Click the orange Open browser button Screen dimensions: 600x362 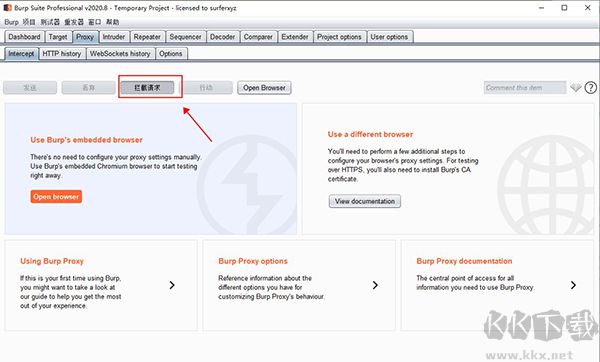(56, 197)
